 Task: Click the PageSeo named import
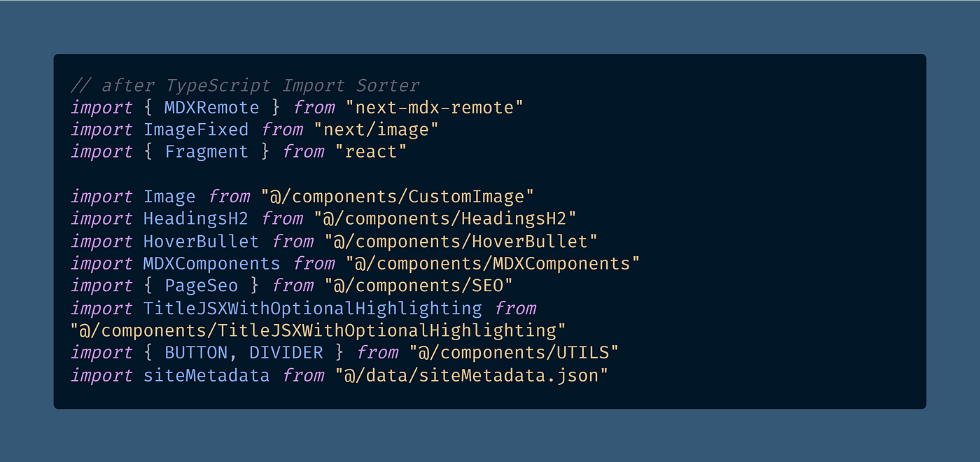tap(201, 286)
